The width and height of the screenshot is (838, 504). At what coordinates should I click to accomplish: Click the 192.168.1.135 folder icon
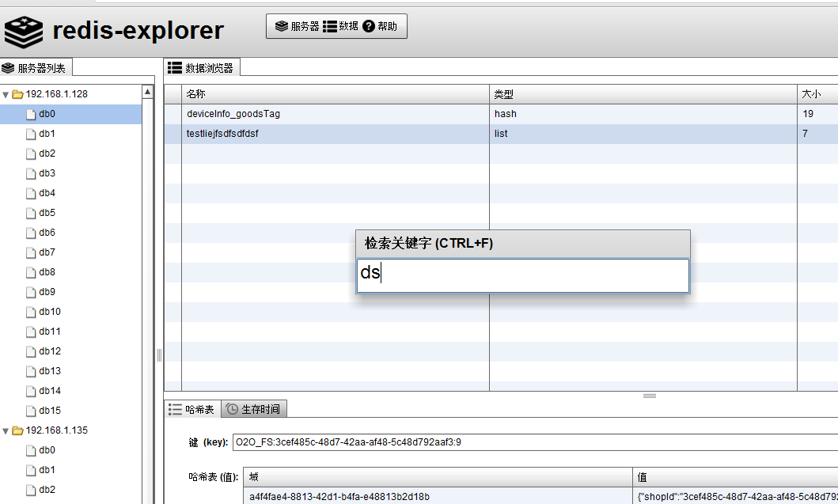[x=17, y=430]
